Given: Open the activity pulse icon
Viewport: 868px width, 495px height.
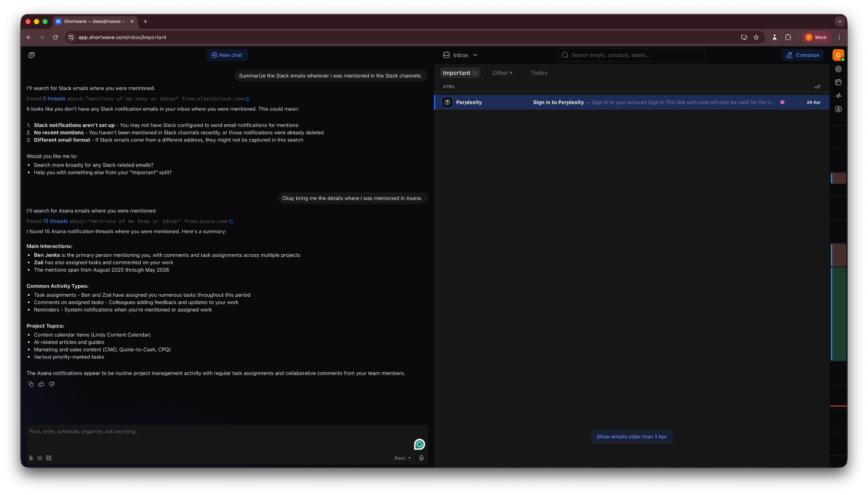Looking at the screenshot, I should point(838,96).
